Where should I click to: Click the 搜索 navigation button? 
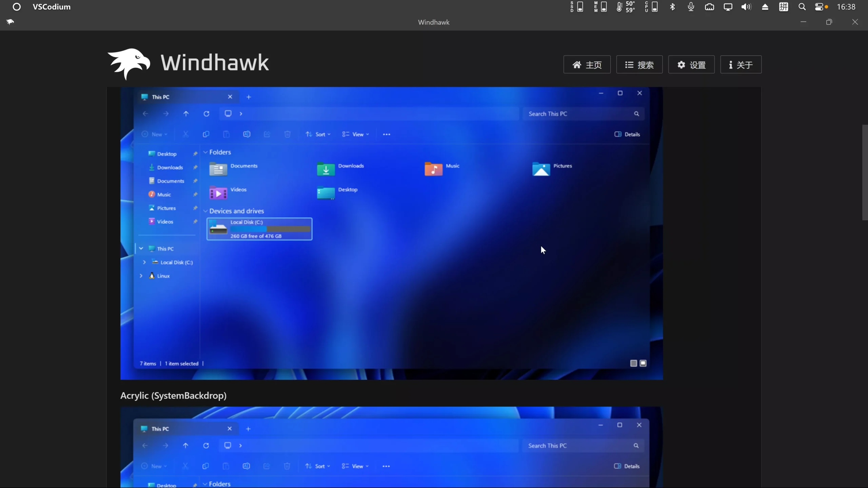(x=639, y=64)
